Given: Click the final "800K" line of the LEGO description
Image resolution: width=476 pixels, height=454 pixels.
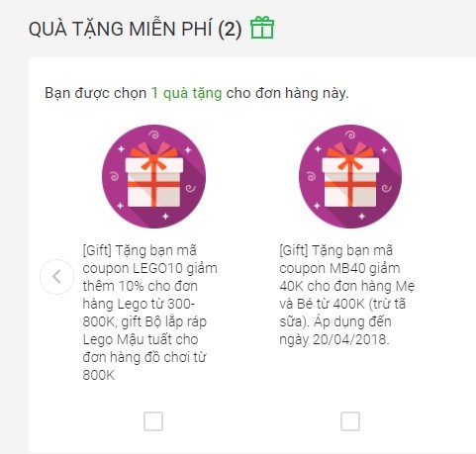Looking at the screenshot, I should point(99,375).
